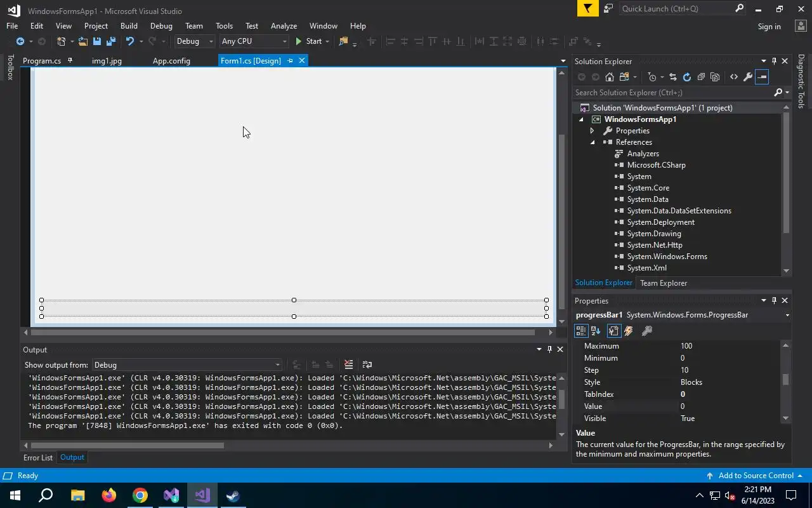Click the Find in Files toolbar icon
812x508 pixels.
click(x=343, y=41)
